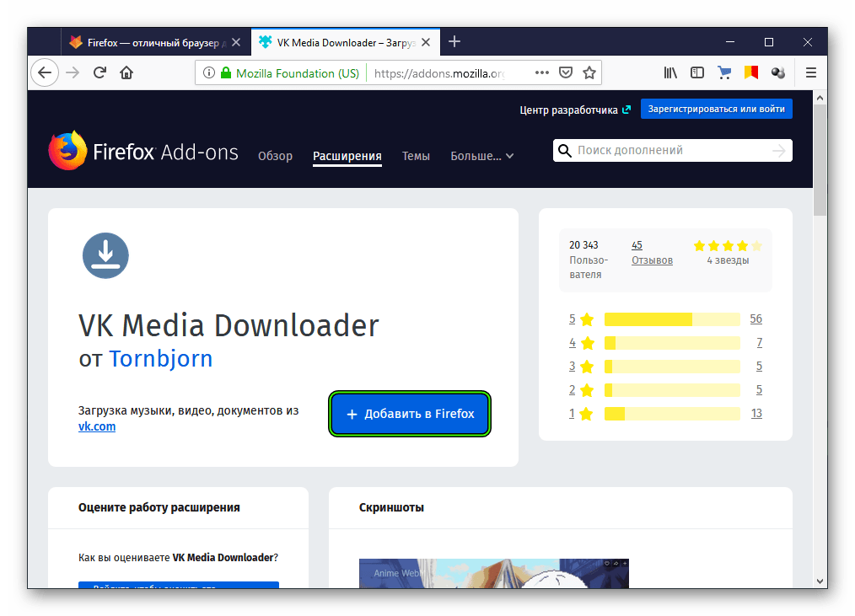Viewport: 855px width, 616px height.
Task: Click the grey spheres extension icon
Action: [778, 72]
